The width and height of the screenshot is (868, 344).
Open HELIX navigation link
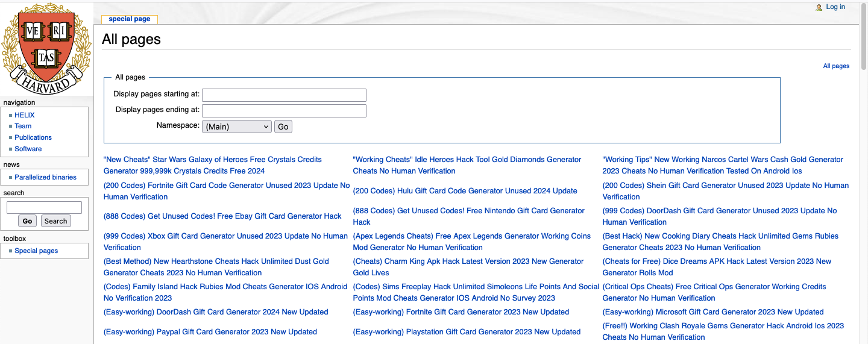click(25, 115)
